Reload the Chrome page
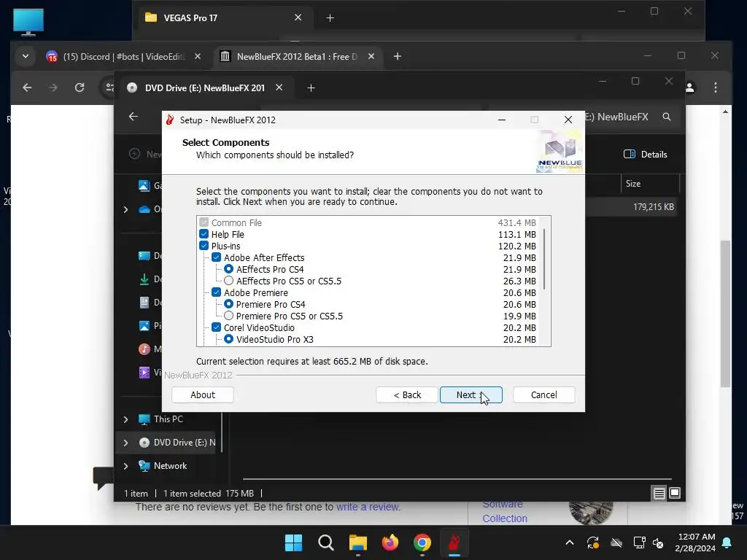 click(80, 87)
